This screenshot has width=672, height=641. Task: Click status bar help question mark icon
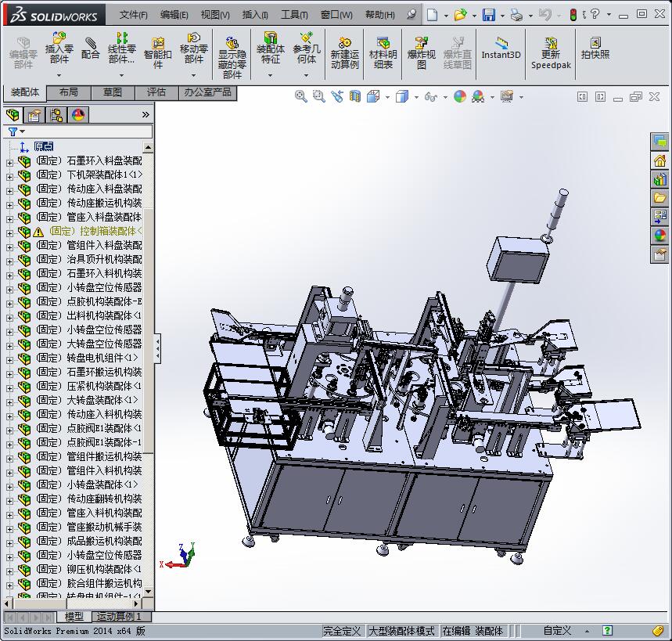point(607,631)
